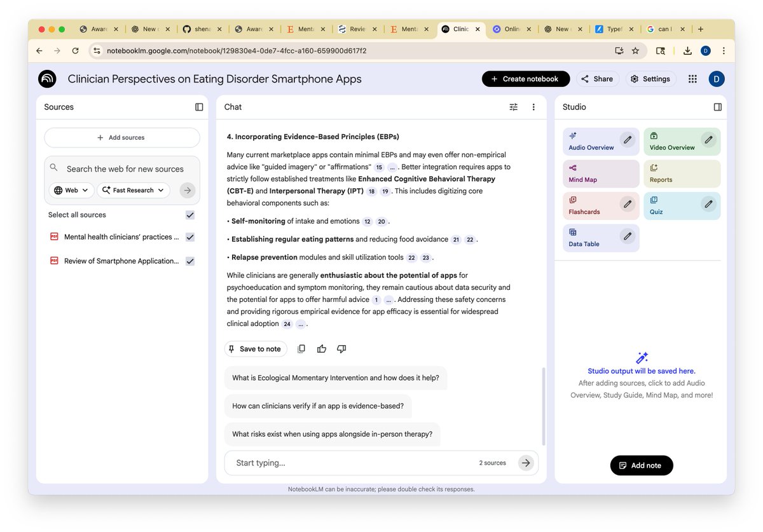Image resolution: width=763 pixels, height=532 pixels.
Task: Open the Chrome profile button
Action: (x=706, y=51)
